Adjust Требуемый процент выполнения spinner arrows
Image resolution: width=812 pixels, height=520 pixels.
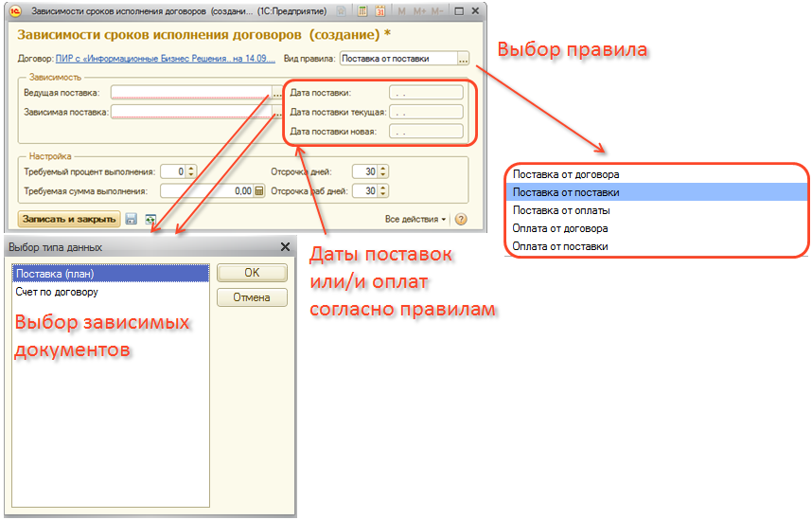click(x=190, y=171)
